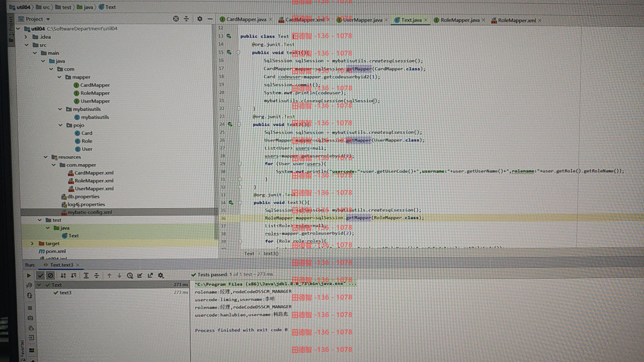The height and width of the screenshot is (362, 644).
Task: Open test history clock icon
Action: point(130,276)
